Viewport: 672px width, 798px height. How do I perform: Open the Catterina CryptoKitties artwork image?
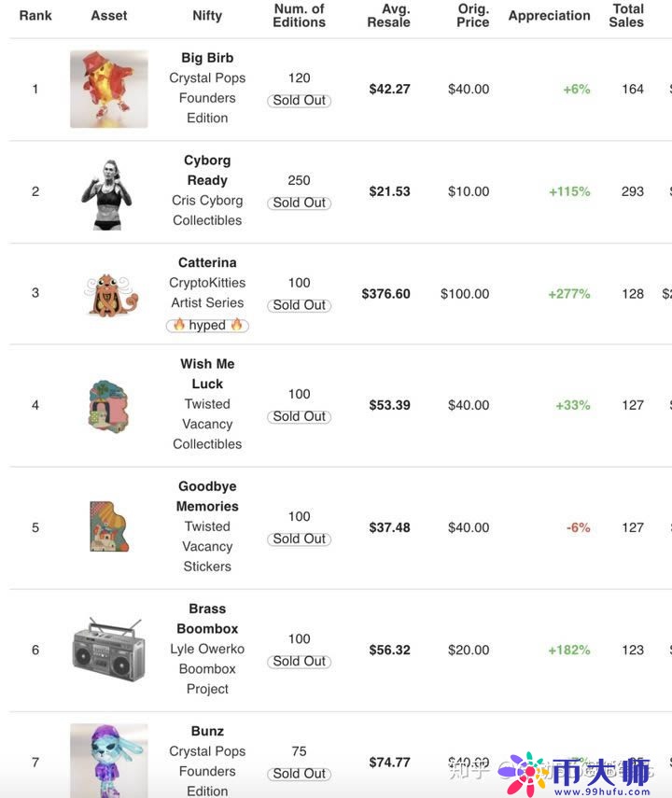(111, 294)
